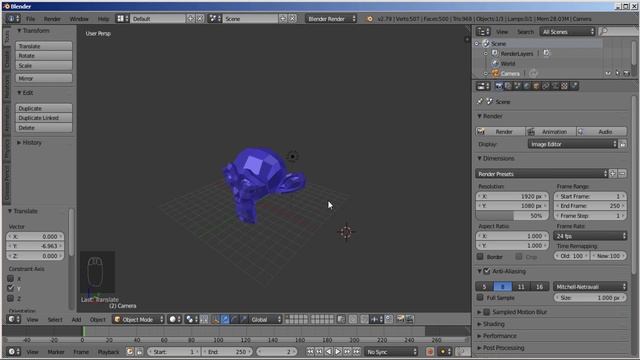This screenshot has height=360, width=640.
Task: Jump to the last frame
Action: coord(357,351)
